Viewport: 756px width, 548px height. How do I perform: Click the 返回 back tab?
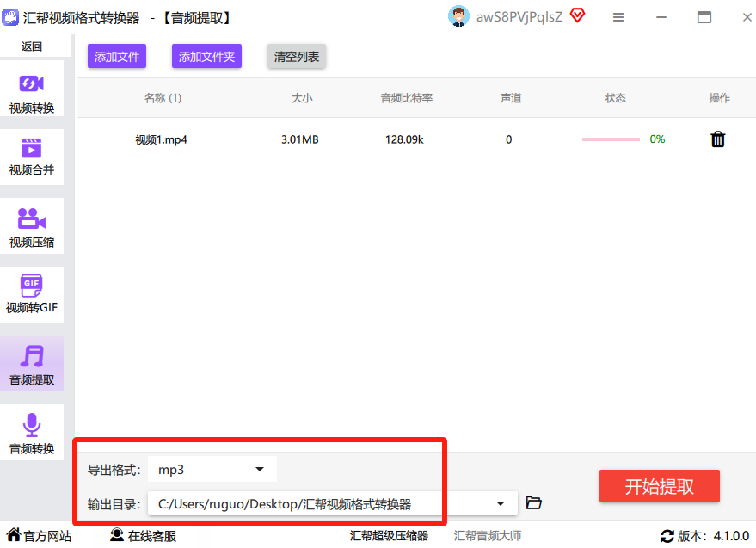click(x=31, y=46)
